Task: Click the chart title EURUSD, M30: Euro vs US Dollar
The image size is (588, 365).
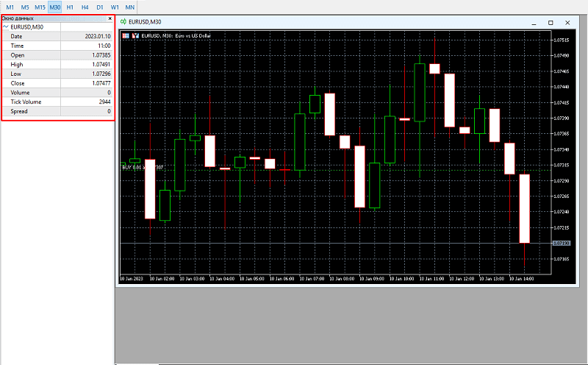Action: 176,35
